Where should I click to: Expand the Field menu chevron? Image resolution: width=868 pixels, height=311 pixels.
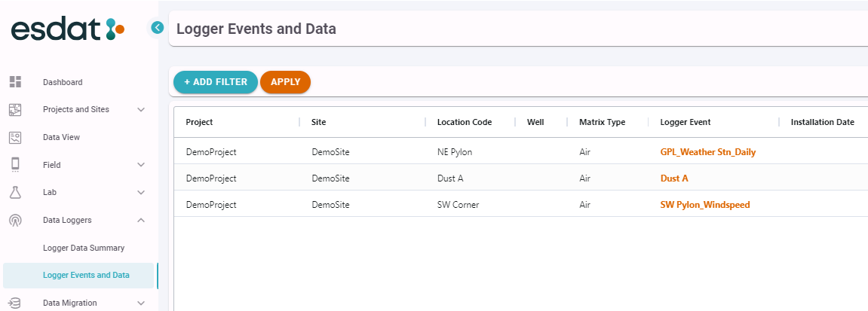[141, 165]
